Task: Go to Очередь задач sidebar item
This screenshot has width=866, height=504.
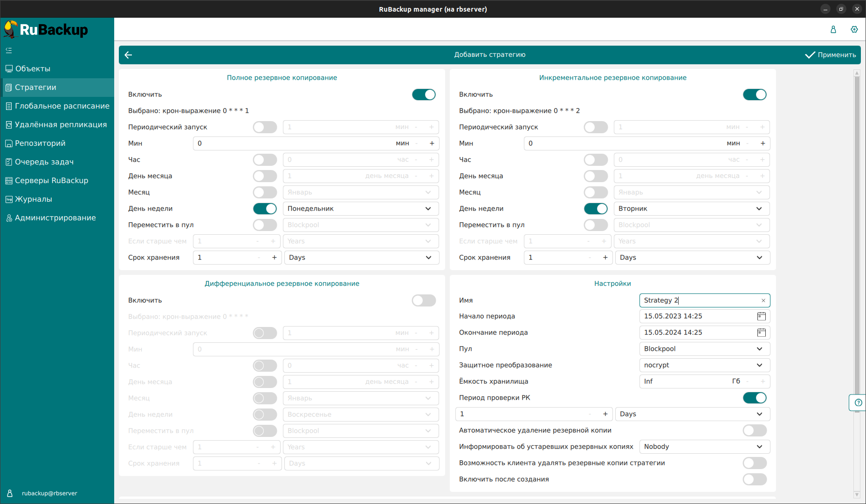Action: coord(44,162)
